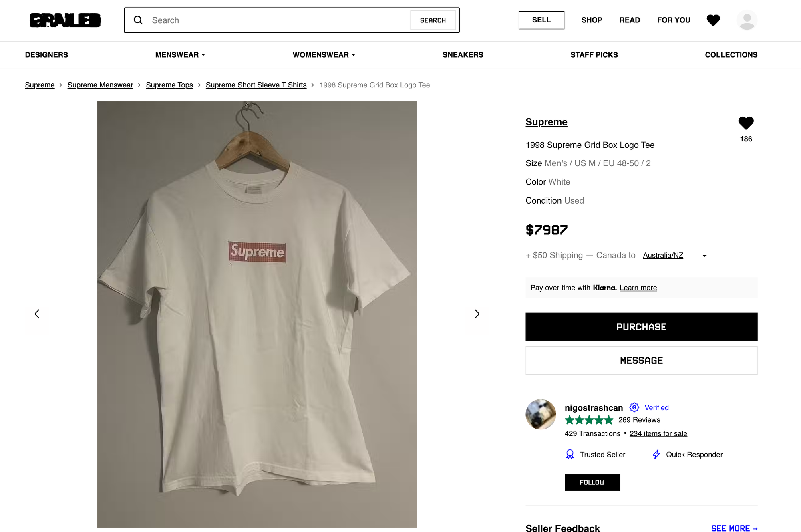Open the Klarna Learn more link
The width and height of the screenshot is (801, 532).
point(638,288)
